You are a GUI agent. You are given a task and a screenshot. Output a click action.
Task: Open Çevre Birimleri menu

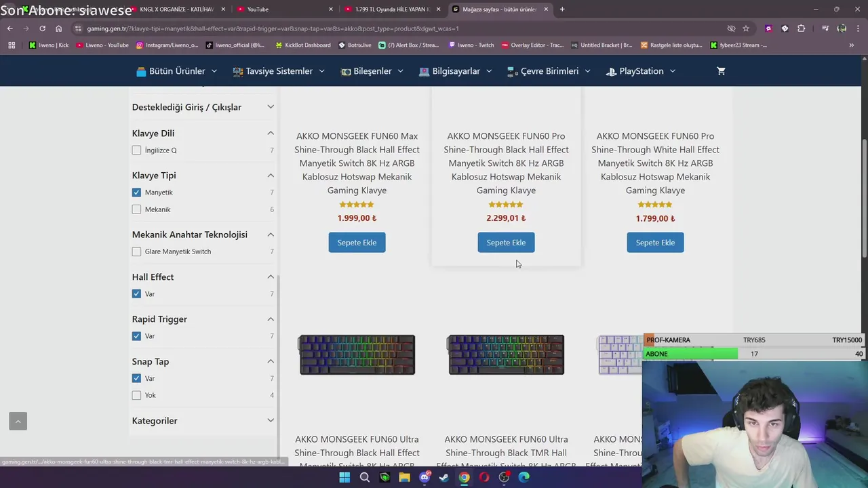(549, 71)
